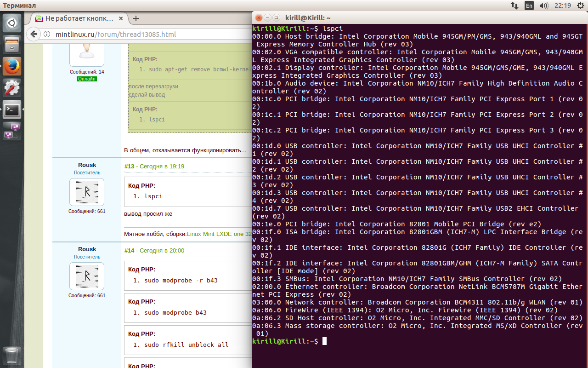
Task: Open the 22:19 clock menu
Action: coord(563,6)
